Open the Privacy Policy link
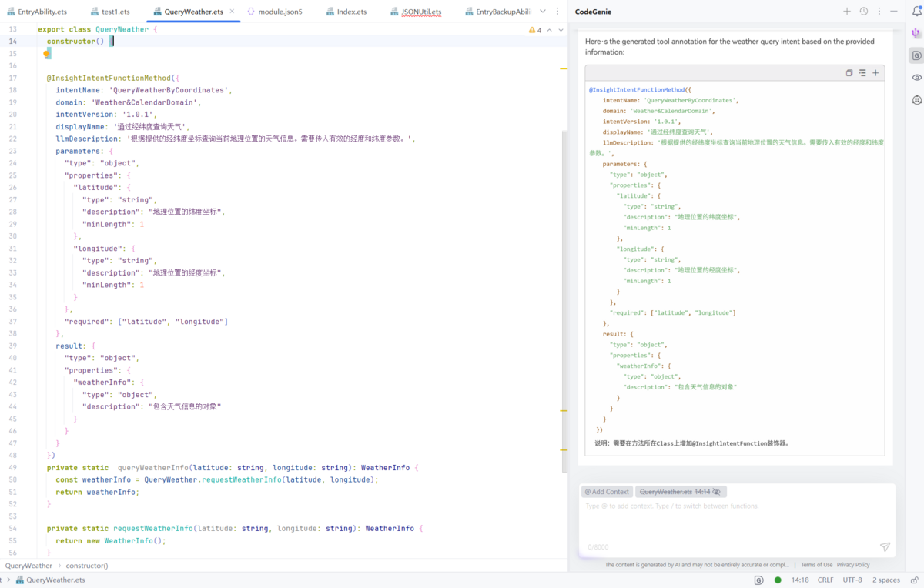Viewport: 924px width, 588px height. [853, 565]
